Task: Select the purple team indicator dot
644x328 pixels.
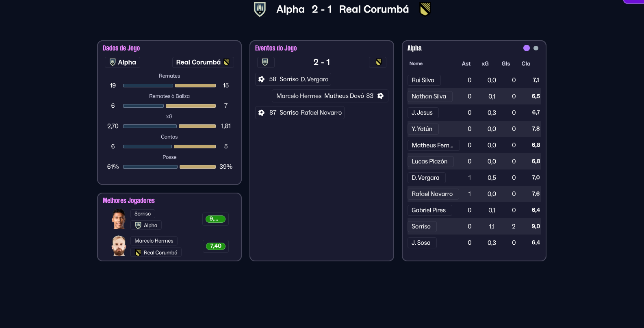Action: point(527,48)
